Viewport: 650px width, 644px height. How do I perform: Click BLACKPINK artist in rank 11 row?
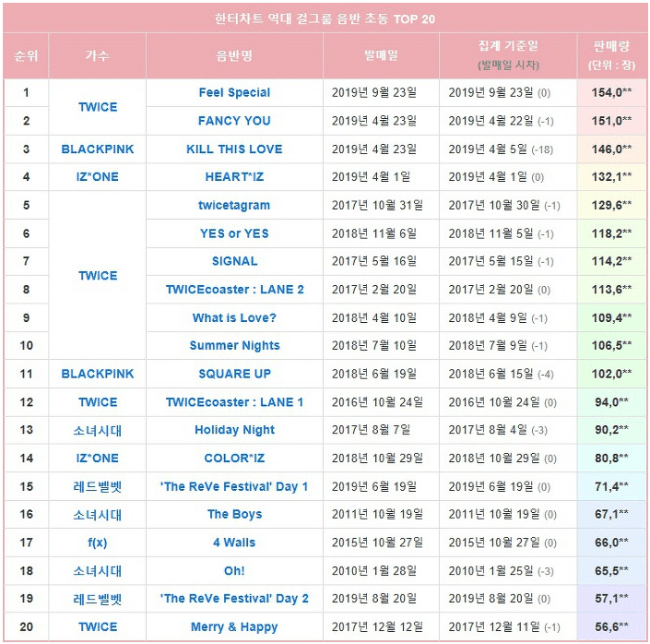tap(98, 374)
